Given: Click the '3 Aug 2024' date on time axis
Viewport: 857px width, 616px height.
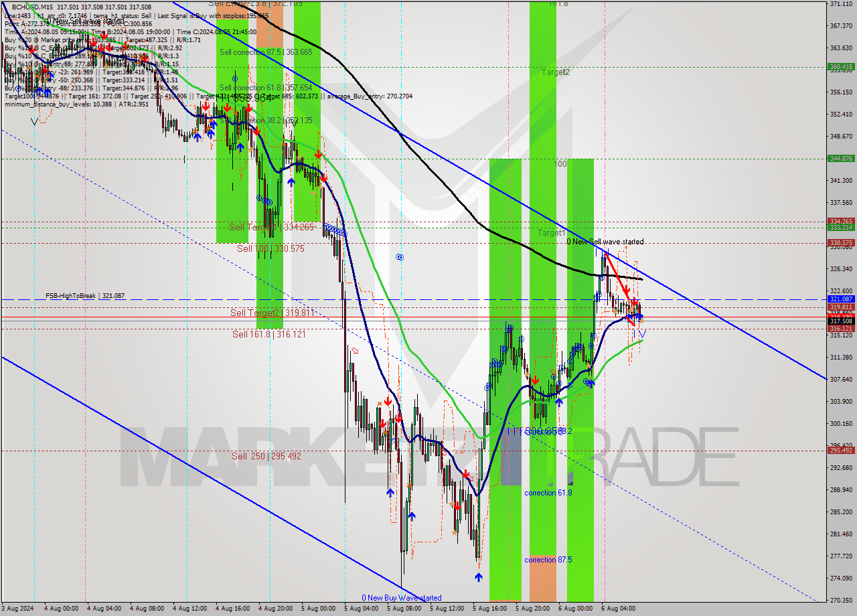Looking at the screenshot, I should [x=17, y=609].
